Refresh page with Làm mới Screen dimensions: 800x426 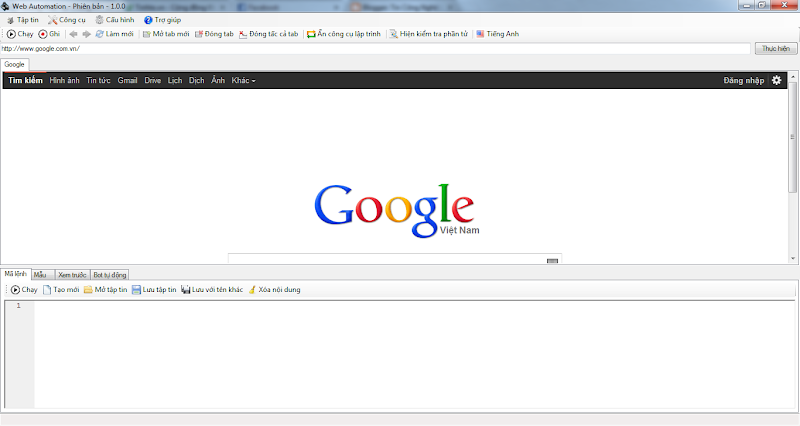click(115, 34)
